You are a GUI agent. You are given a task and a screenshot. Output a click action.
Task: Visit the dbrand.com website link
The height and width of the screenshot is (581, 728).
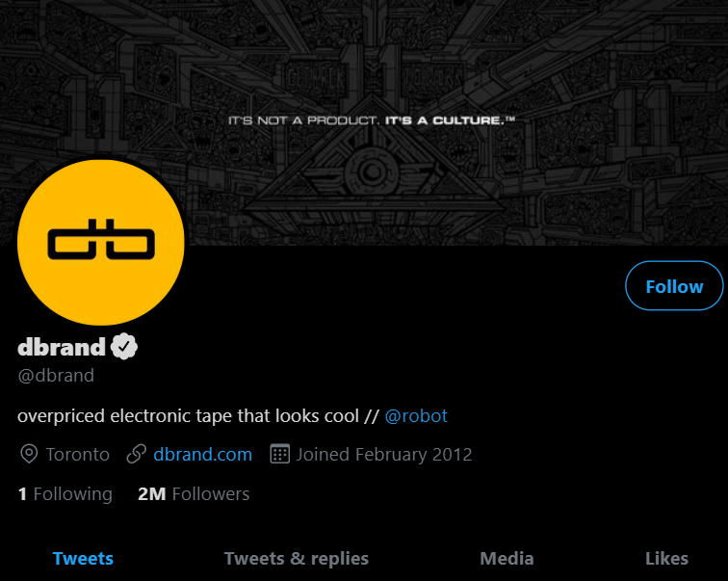[202, 454]
